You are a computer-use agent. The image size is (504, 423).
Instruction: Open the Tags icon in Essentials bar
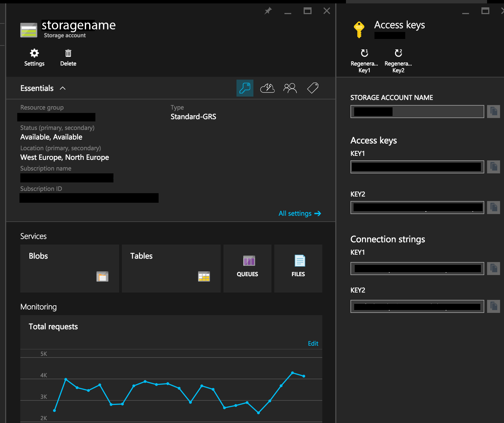tap(313, 88)
